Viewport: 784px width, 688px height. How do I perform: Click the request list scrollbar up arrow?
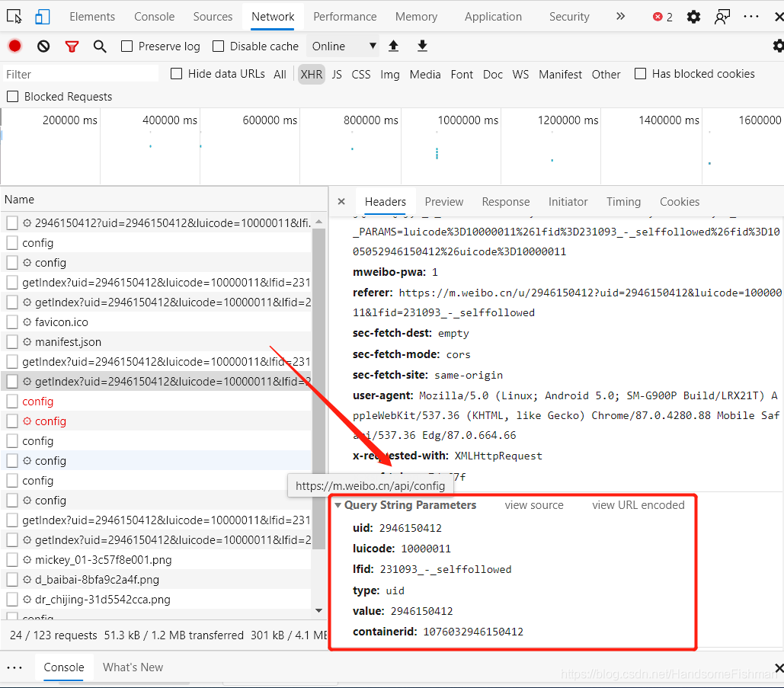319,222
